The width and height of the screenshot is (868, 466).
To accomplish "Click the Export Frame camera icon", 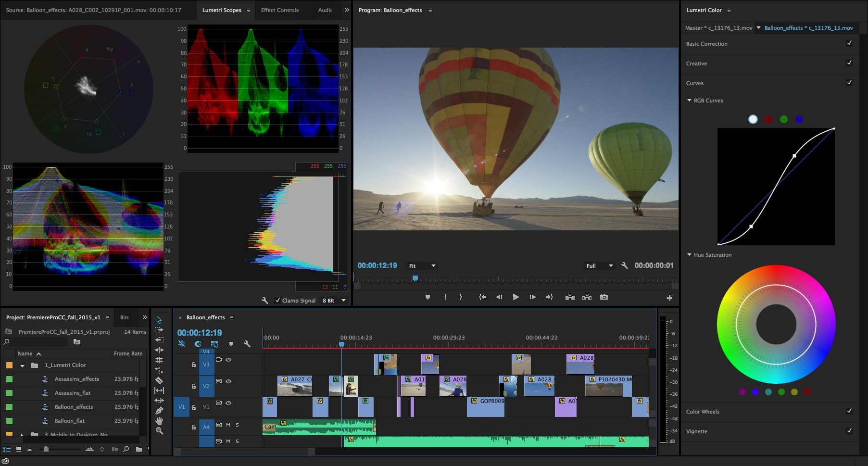I will [604, 297].
